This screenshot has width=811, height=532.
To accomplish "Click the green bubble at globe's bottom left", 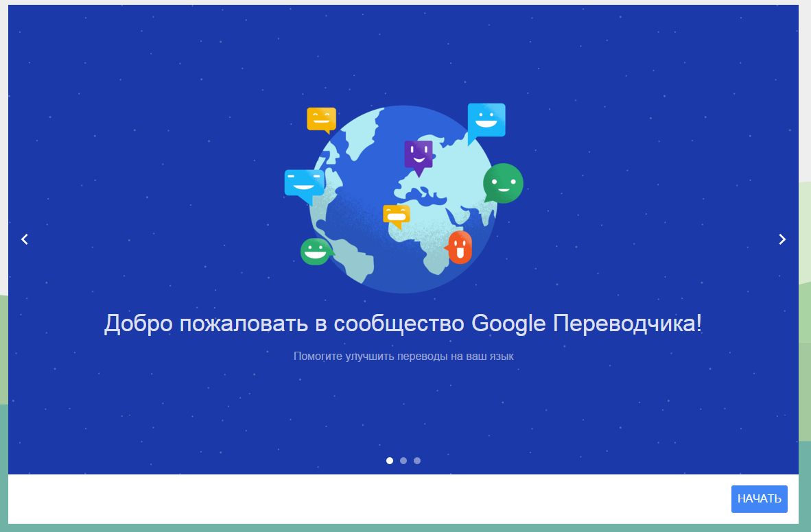I will coord(315,251).
